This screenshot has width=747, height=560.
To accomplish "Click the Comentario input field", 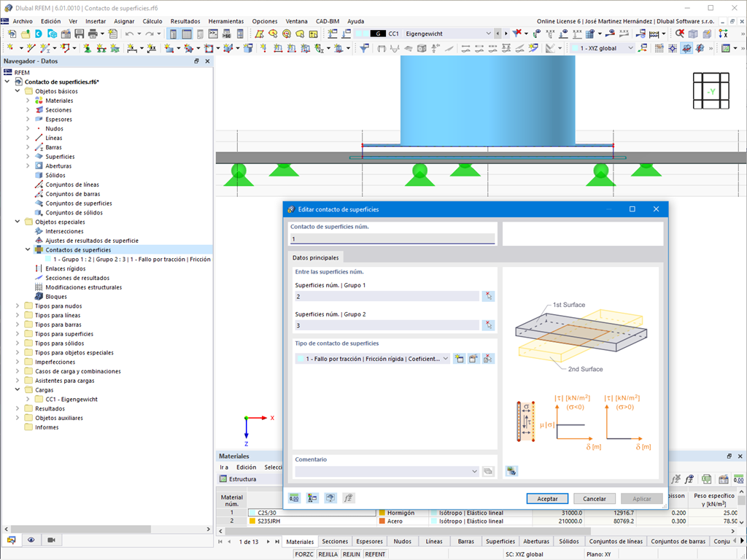I will point(387,472).
